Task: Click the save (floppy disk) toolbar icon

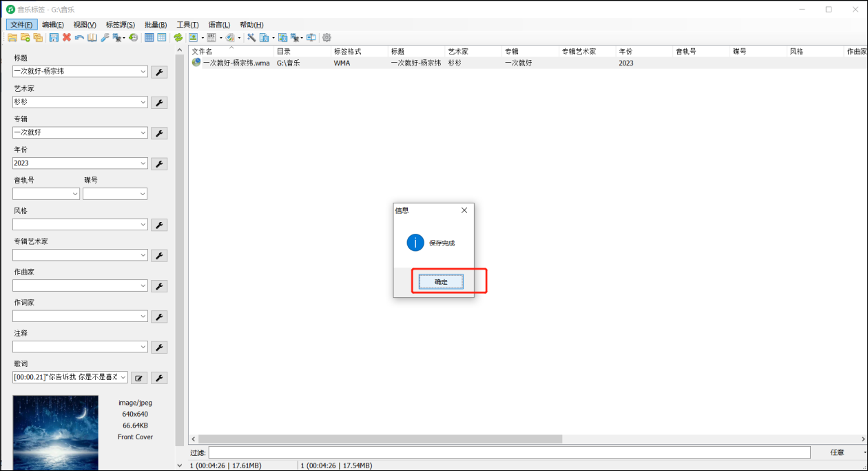Action: click(54, 37)
